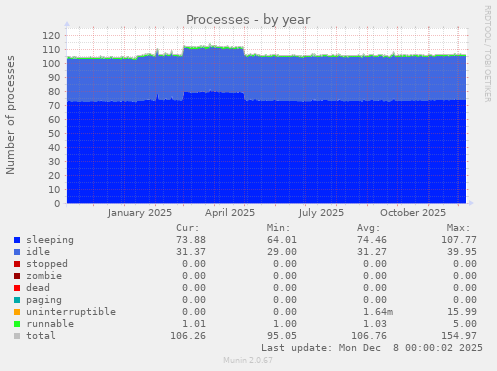Screen dimensions: 497x371
Task: Click the 'Cur:' column header
Action: tap(188, 228)
